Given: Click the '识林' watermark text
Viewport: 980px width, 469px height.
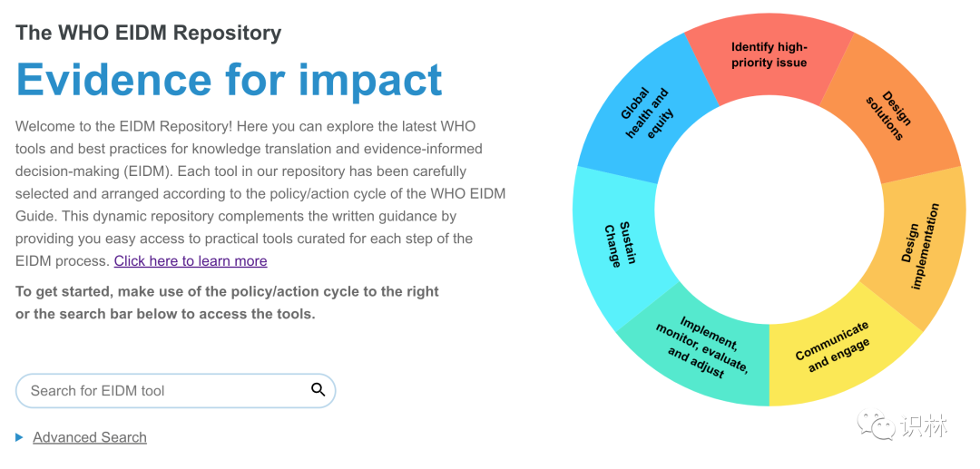Looking at the screenshot, I should (x=924, y=425).
